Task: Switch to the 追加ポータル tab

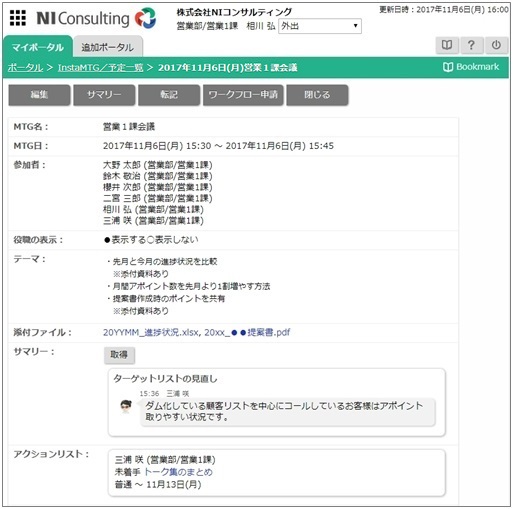Action: (x=108, y=47)
